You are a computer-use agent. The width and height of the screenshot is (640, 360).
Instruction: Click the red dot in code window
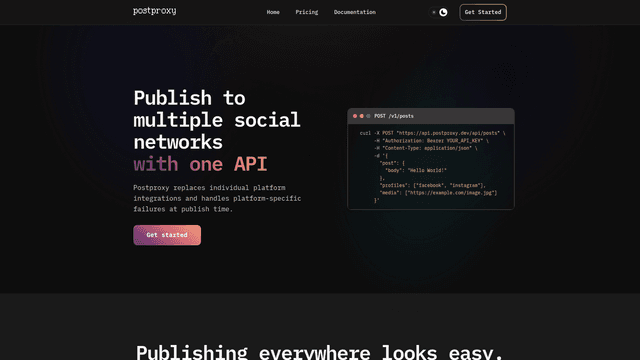tap(355, 116)
